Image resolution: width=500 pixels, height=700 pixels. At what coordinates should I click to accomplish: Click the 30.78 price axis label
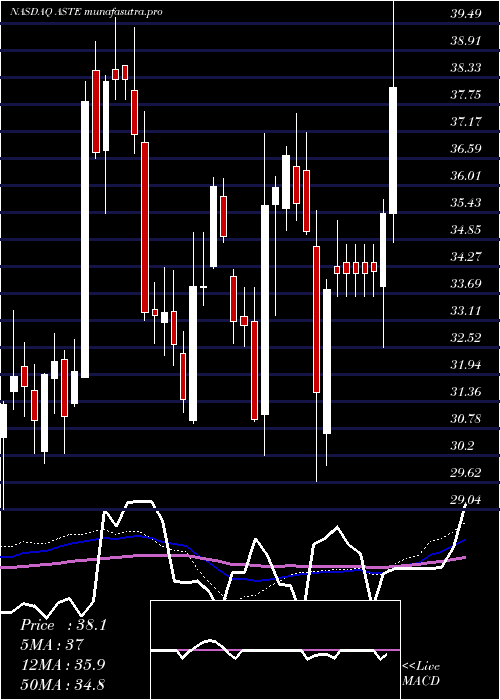(466, 419)
